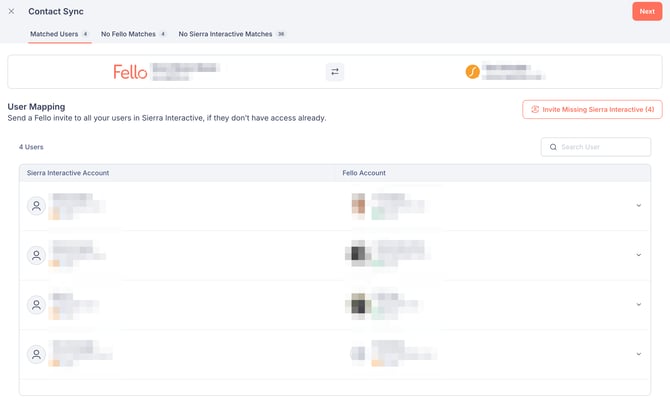The image size is (670, 400).
Task: Click the Fello logo
Action: (x=130, y=72)
